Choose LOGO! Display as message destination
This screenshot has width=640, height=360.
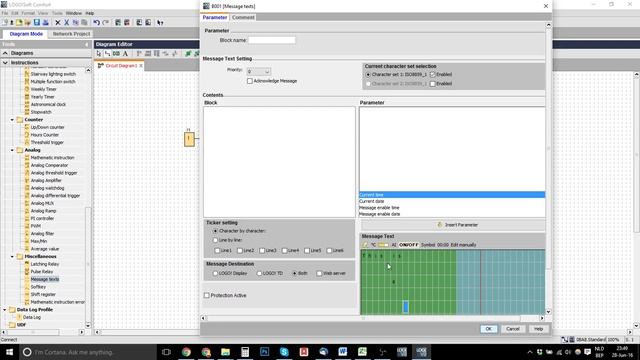(215, 273)
